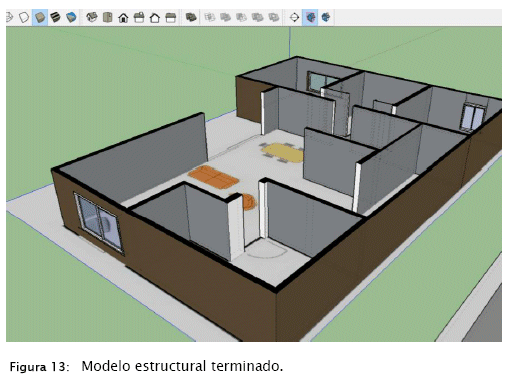The width and height of the screenshot is (512, 378).
Task: Set camera to Iso view
Action: pos(92,17)
